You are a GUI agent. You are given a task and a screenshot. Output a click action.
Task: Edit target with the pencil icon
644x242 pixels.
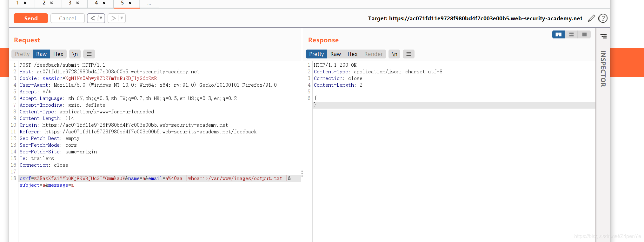coord(591,18)
